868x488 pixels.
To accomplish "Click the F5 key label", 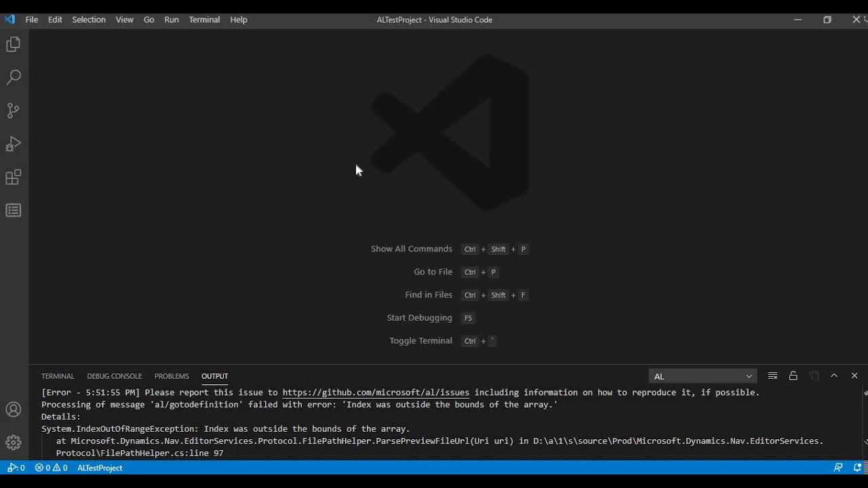I will 468,318.
